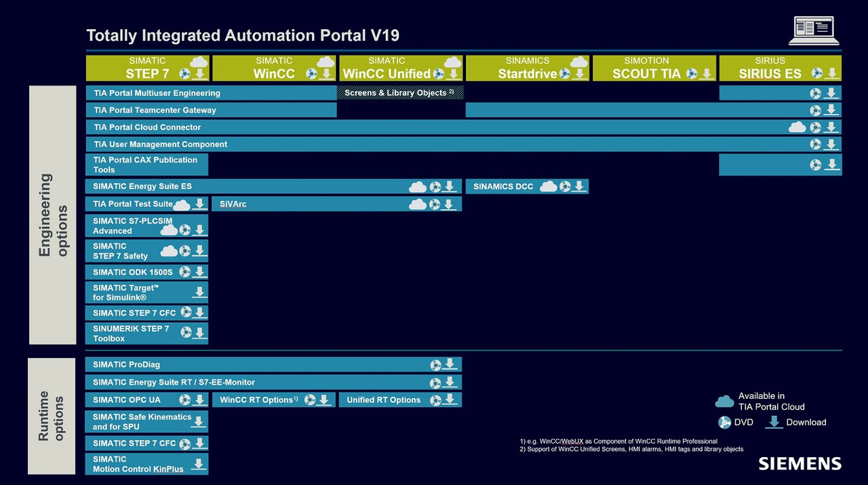The height and width of the screenshot is (485, 868).
Task: Click the laptop icon in the top right corner
Action: (814, 31)
